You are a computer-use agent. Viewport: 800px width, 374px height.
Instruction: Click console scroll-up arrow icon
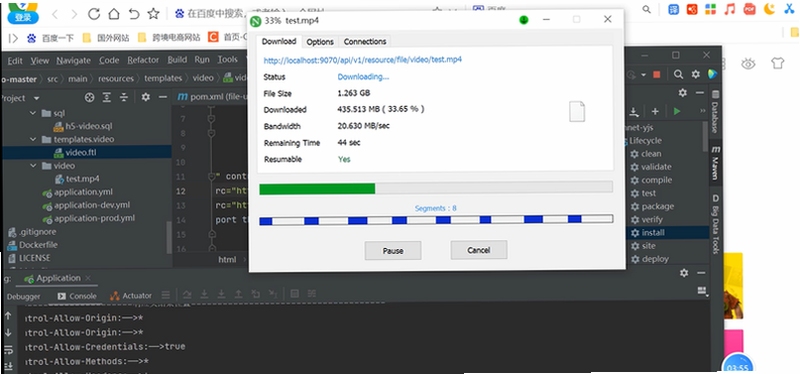(8, 316)
